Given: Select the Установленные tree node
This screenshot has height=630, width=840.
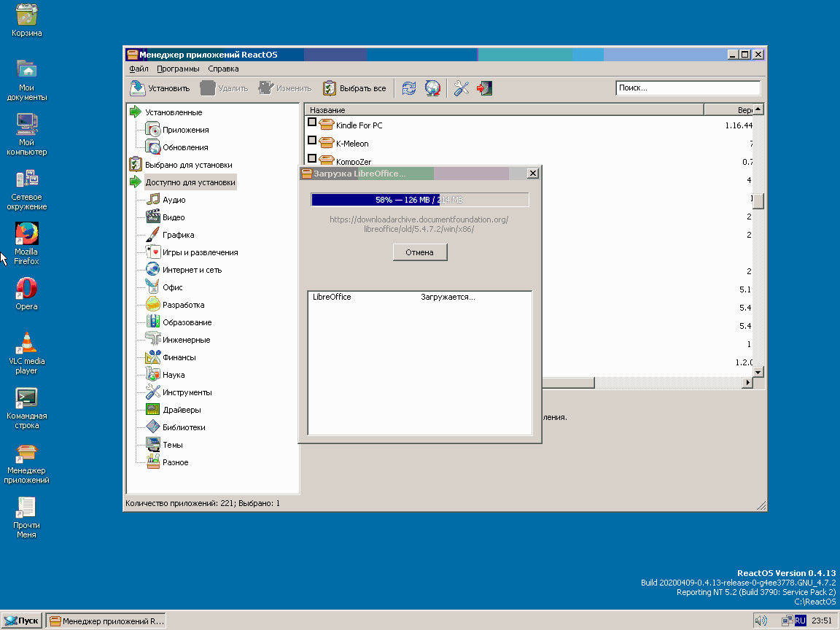Looking at the screenshot, I should click(x=174, y=112).
